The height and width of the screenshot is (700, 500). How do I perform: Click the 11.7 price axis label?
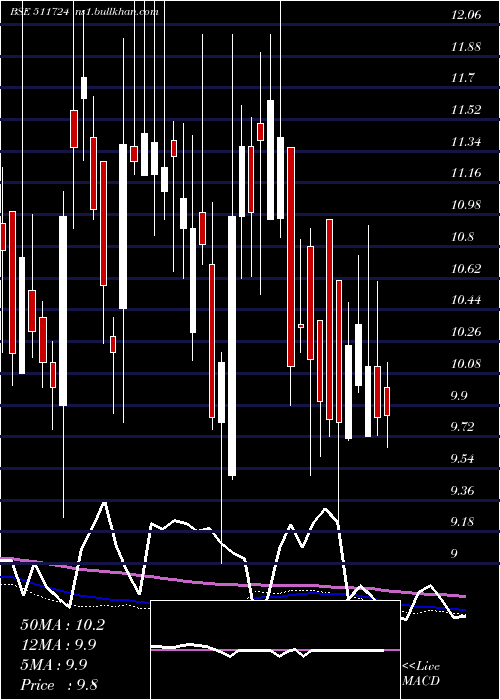[462, 78]
